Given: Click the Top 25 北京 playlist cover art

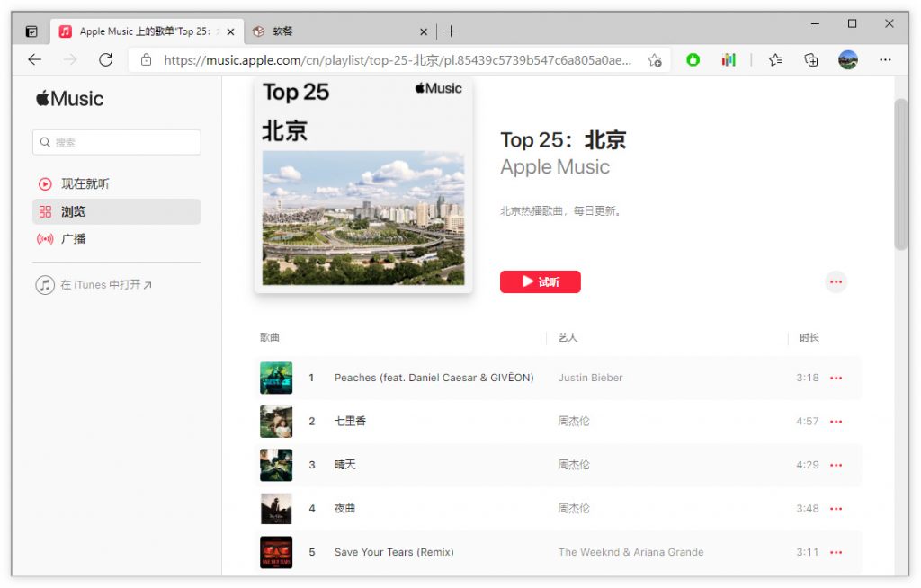Looking at the screenshot, I should tap(363, 185).
